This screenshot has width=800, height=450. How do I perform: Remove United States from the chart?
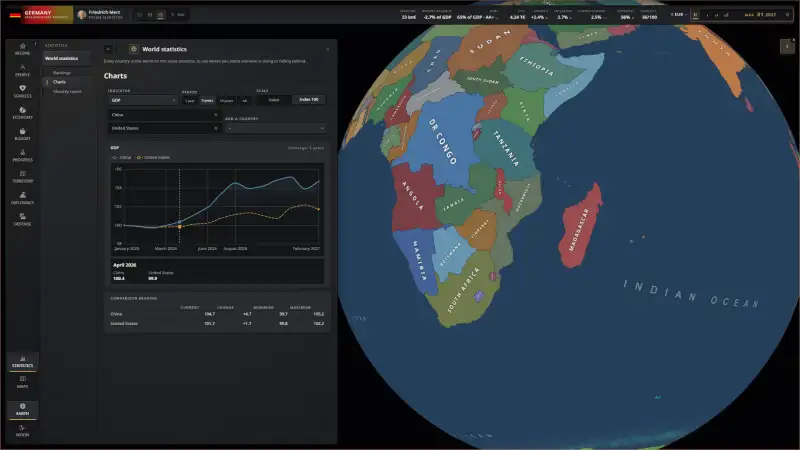click(216, 128)
